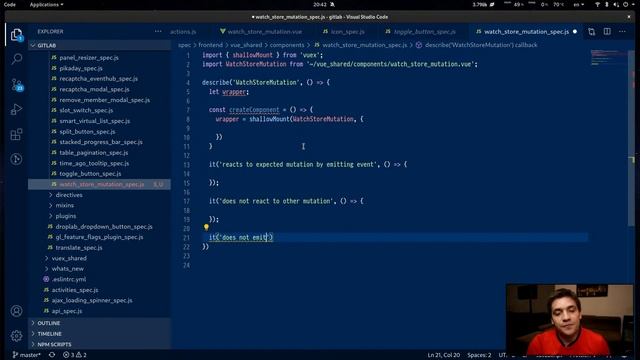
Task: Switch to the icon_spec.js tab
Action: (343, 31)
